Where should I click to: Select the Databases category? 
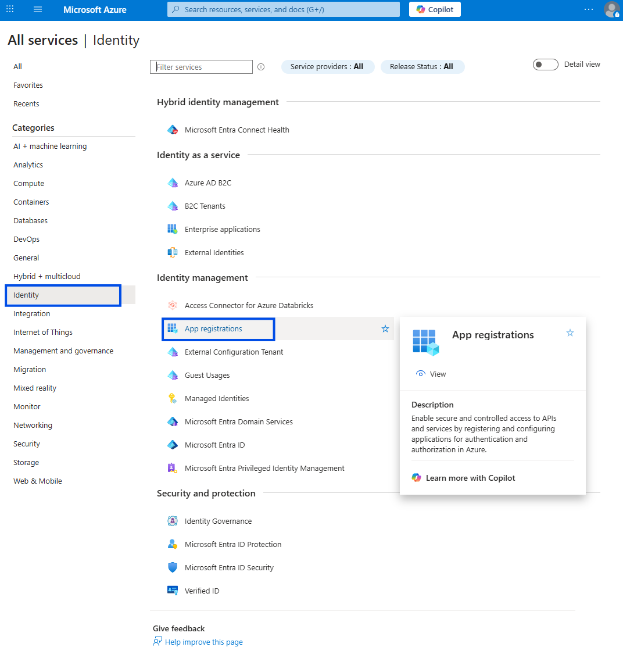[30, 221]
